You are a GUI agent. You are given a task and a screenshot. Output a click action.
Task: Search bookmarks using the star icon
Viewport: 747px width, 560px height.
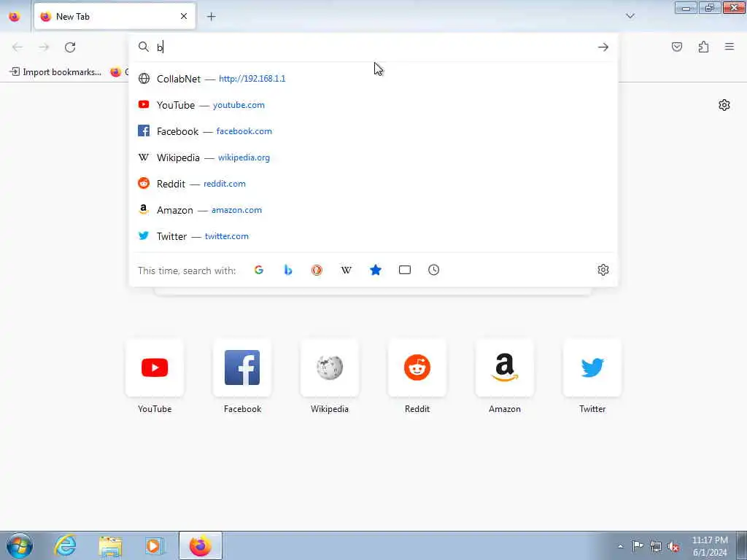(x=376, y=270)
